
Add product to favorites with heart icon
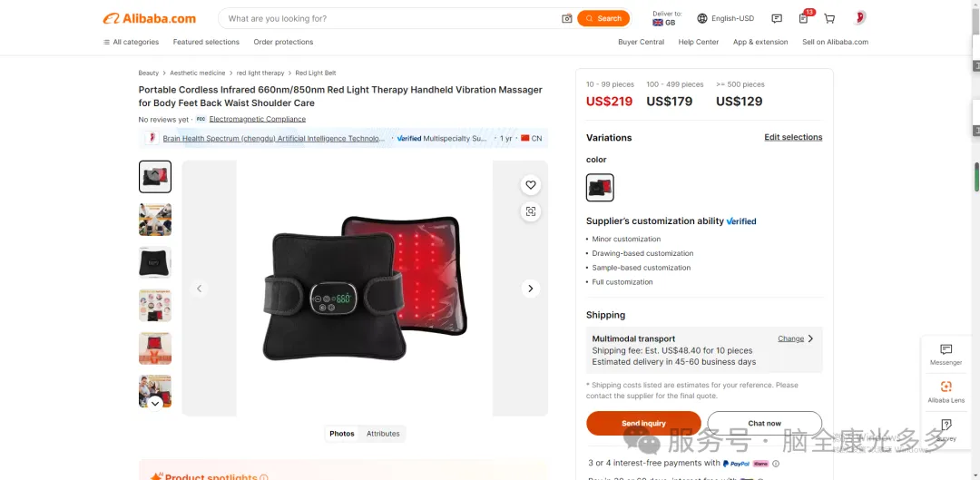tap(531, 185)
